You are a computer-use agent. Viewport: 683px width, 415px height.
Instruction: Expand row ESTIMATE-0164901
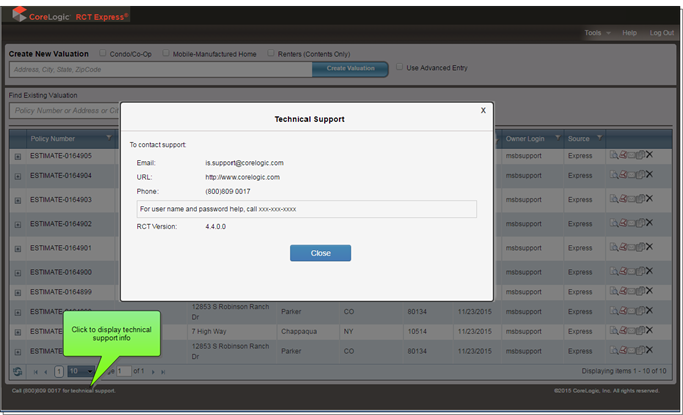point(18,249)
